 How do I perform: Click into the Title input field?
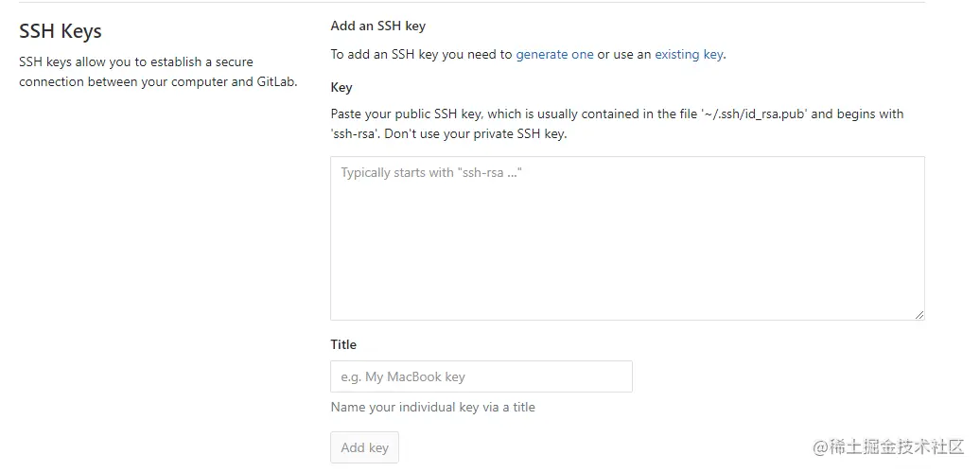[x=481, y=376]
